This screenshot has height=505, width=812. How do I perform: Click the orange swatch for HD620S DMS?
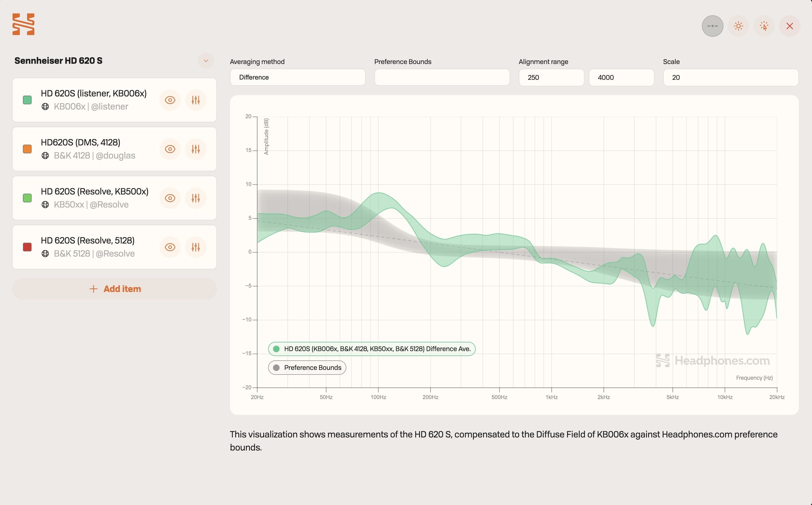click(28, 149)
